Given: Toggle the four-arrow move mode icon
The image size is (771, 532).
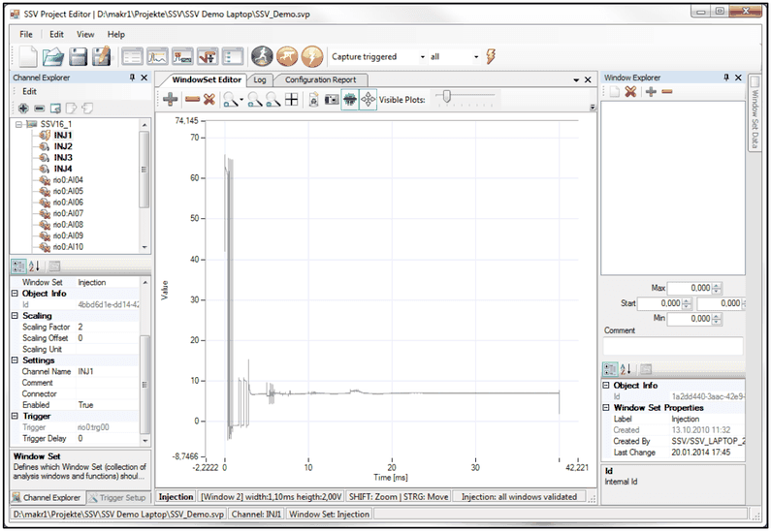Looking at the screenshot, I should (x=368, y=99).
